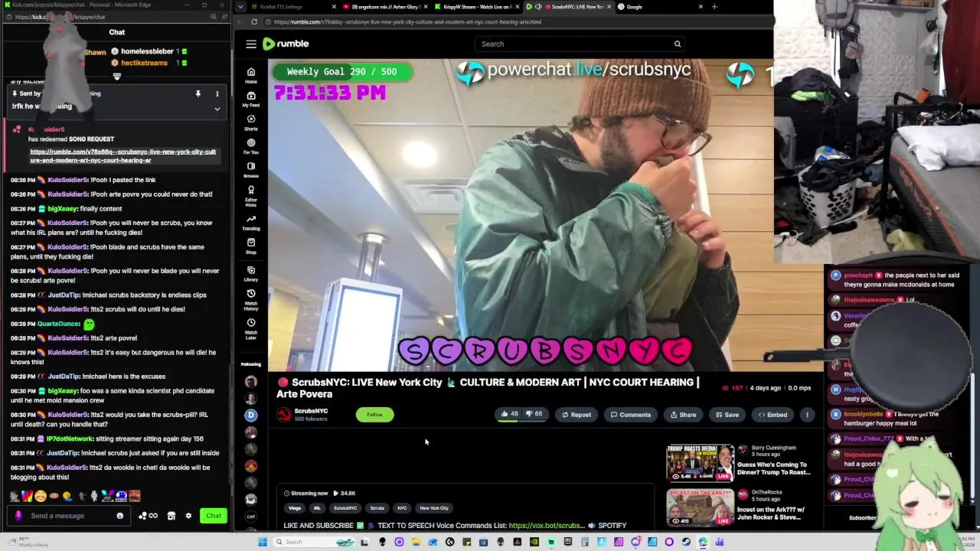Open Editor Picks in Rumble sidebar

point(251,196)
